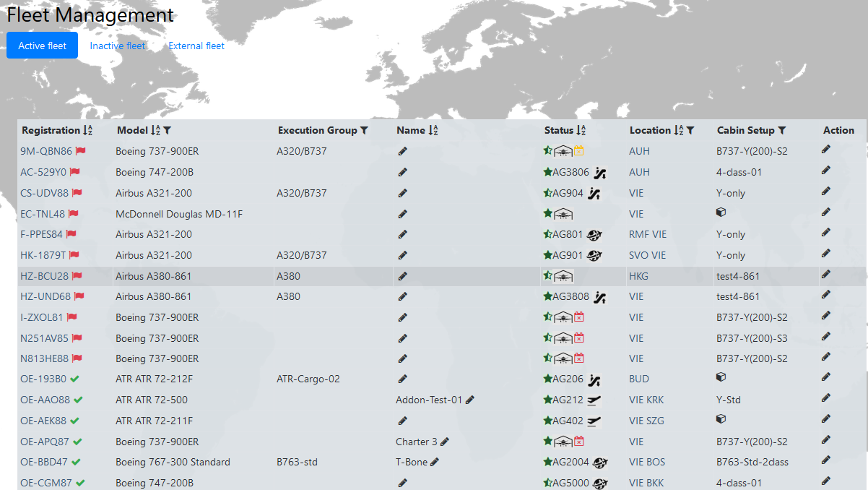Click B737-Y(200)-S3 cabin setup cell
The height and width of the screenshot is (490, 868).
[752, 338]
